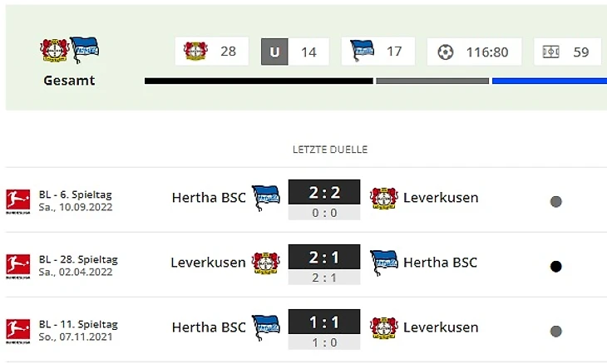Click the gray draws bar segment
This screenshot has width=607, height=364.
[x=432, y=81]
